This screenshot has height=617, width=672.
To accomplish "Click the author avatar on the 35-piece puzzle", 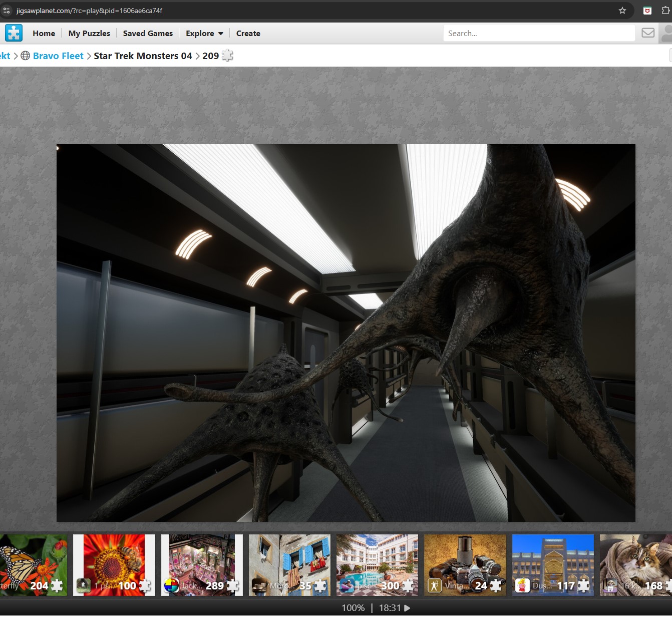I will pyautogui.click(x=259, y=585).
